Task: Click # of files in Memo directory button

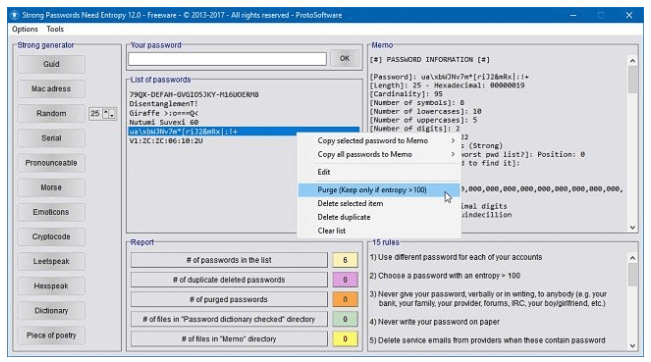Action: pos(229,339)
